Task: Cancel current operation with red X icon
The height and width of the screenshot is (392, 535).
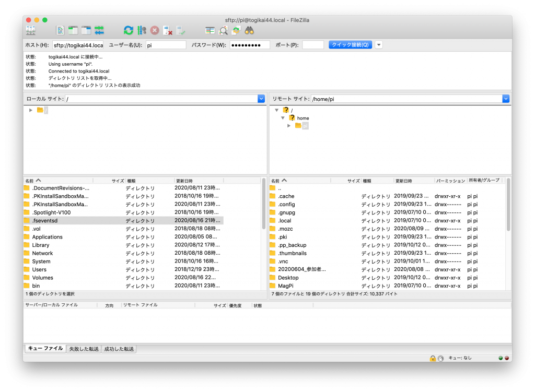Action: click(x=155, y=30)
